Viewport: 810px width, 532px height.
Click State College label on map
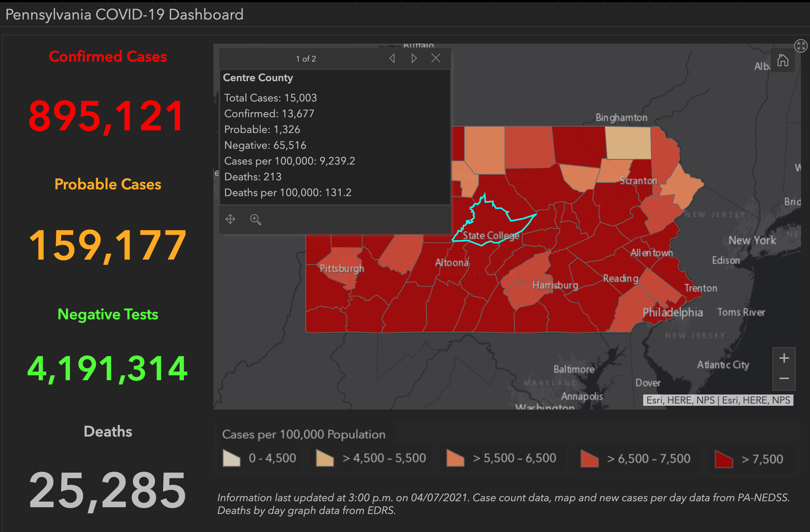pyautogui.click(x=491, y=236)
